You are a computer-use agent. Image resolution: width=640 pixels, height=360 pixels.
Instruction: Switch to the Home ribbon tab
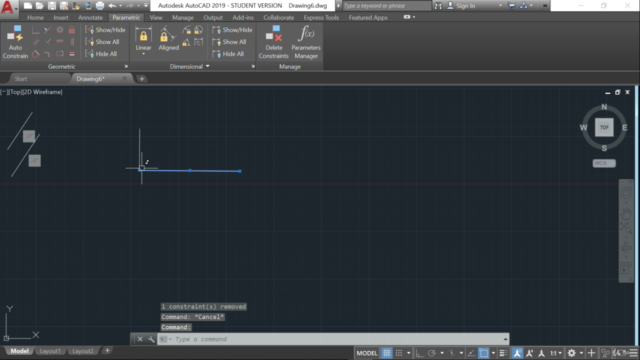(x=35, y=18)
